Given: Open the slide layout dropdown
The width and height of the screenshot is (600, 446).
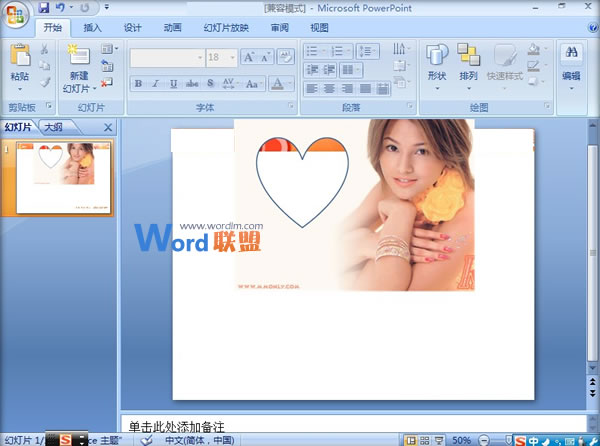Looking at the screenshot, I should [x=109, y=49].
